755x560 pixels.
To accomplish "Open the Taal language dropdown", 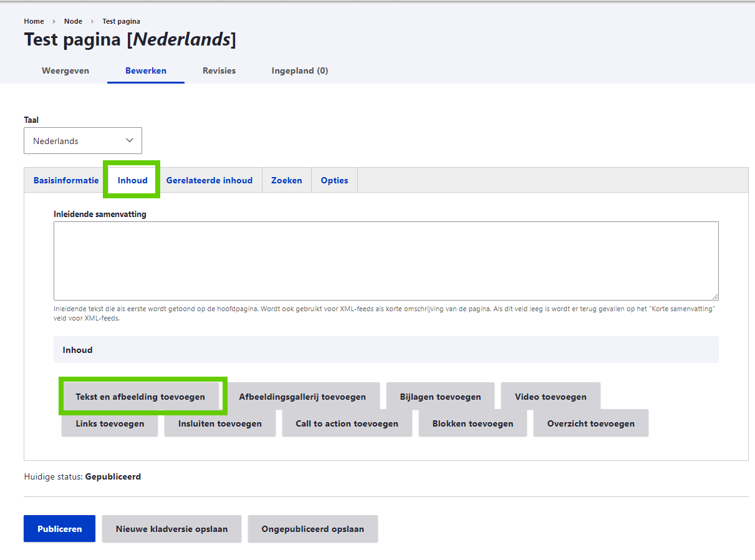I will [x=82, y=141].
